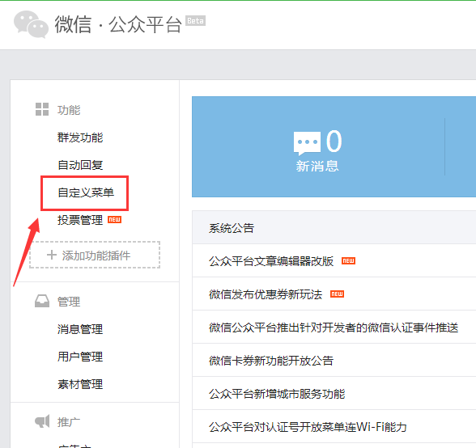Click NEW badge beside 公众平台文章编辑器改版
The image size is (476, 448).
pos(348,261)
